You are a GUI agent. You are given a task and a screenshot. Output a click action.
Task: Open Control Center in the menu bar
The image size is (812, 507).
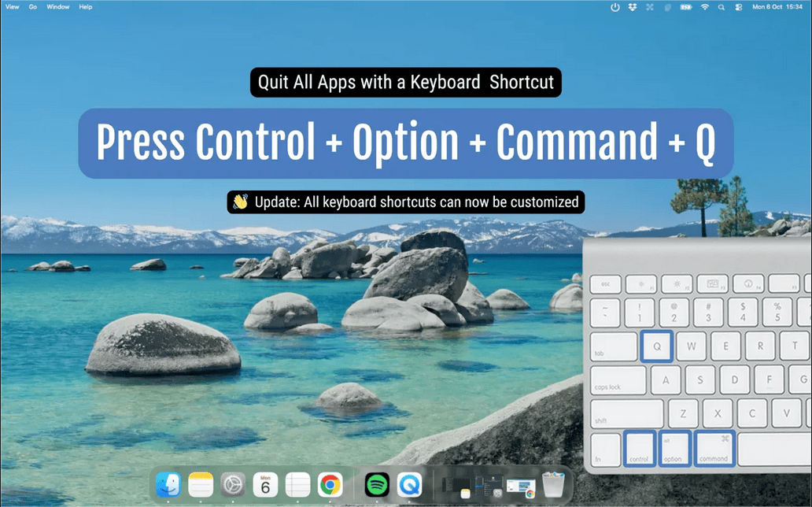pos(738,7)
